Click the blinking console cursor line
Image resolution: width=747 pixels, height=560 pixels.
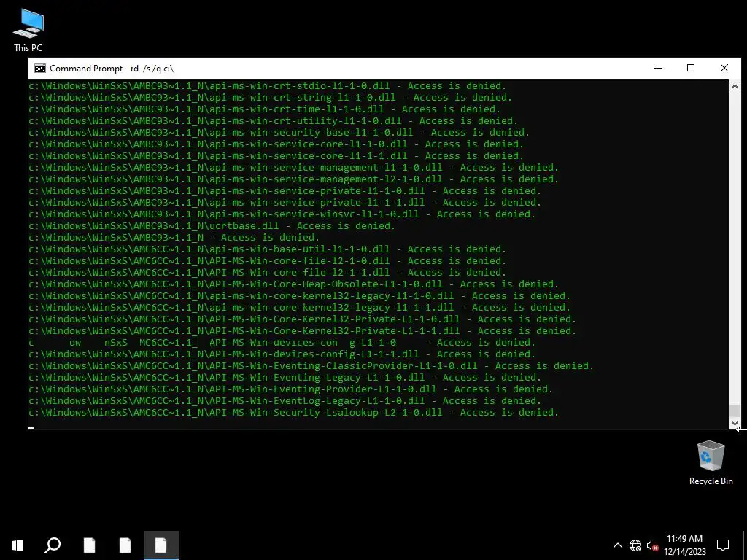31,427
